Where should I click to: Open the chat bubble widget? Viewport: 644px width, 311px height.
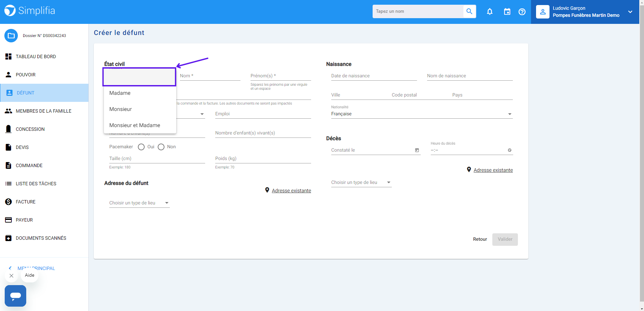(x=15, y=296)
